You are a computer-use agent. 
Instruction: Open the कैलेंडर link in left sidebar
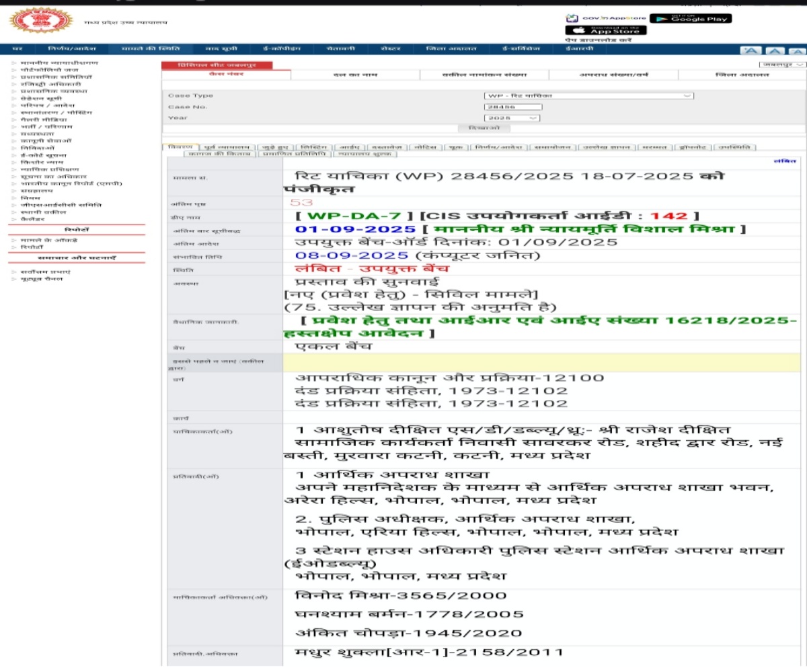(x=32, y=219)
